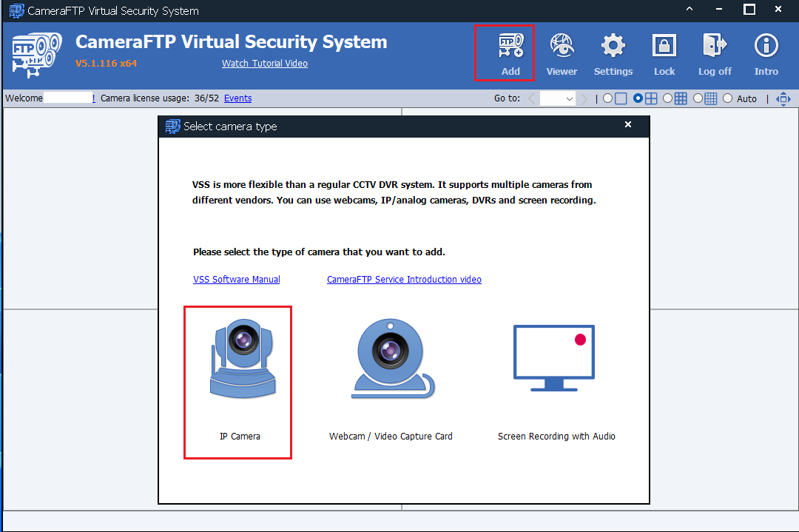Open the CameraFTP Service Introduction video link
The width and height of the screenshot is (799, 532).
coord(404,280)
